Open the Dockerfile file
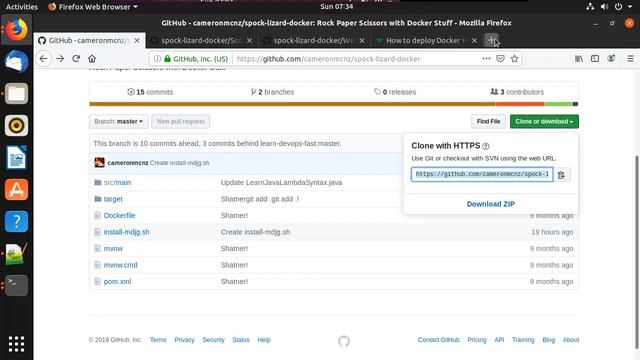 (x=119, y=216)
